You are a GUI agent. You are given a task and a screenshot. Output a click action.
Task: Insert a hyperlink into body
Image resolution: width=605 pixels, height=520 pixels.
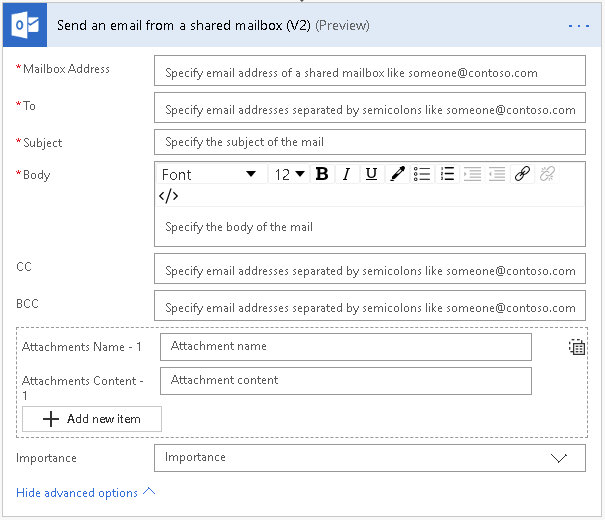point(522,174)
